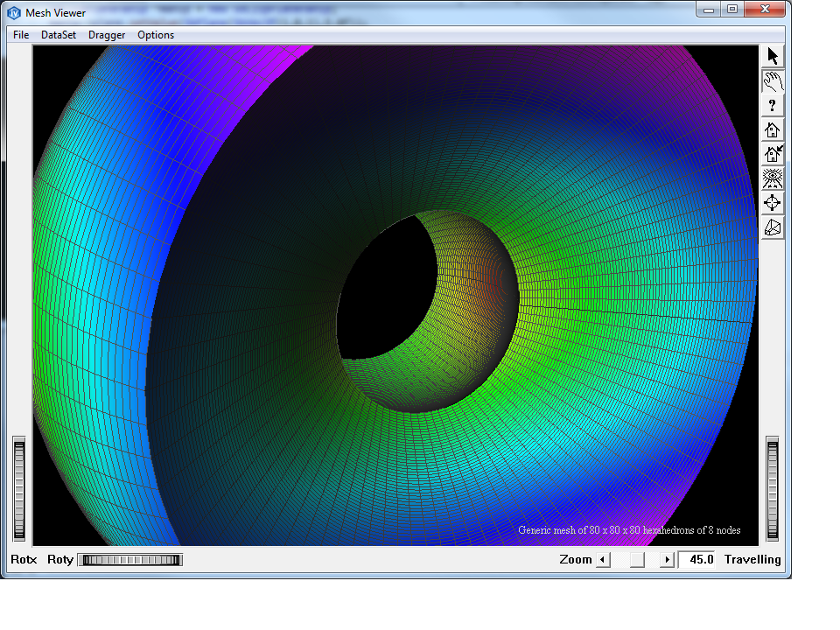Viewport: 840px width, 630px height.
Task: Click the Mesh Viewer title bar app icon
Action: (x=14, y=13)
